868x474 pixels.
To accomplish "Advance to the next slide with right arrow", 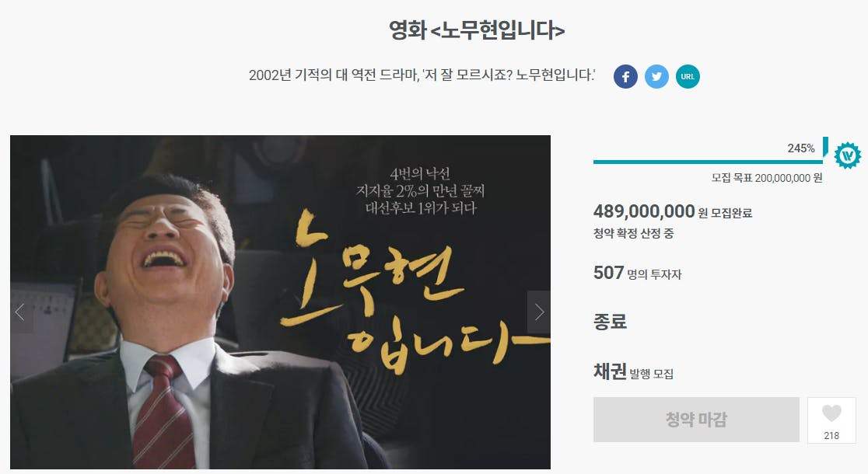I will click(x=539, y=312).
